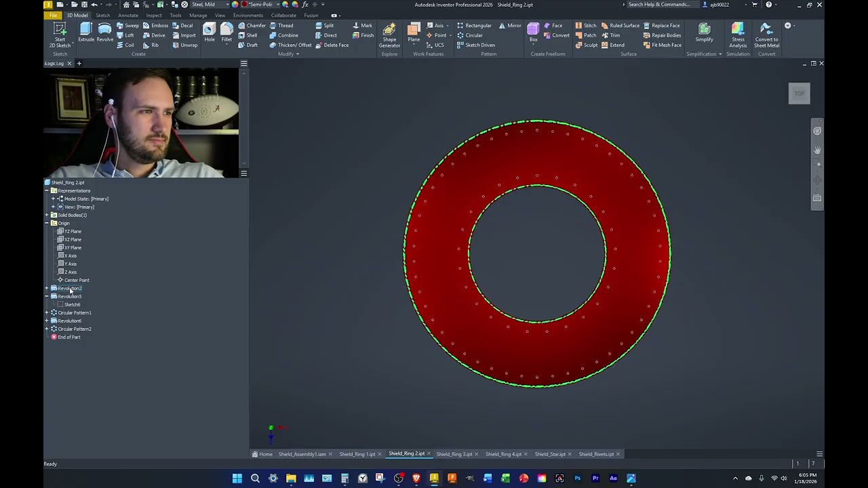
Task: Apply the Chamfer tool
Action: pos(252,26)
